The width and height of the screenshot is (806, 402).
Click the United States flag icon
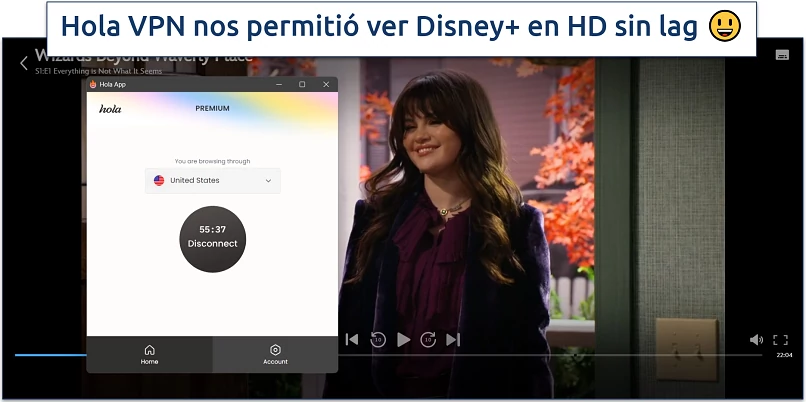click(159, 180)
